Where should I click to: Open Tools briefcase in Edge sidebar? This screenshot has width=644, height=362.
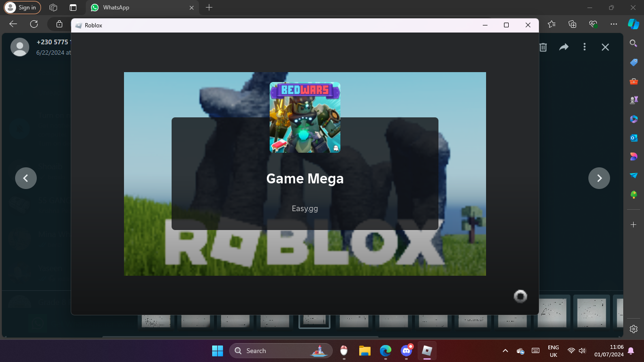point(634,81)
